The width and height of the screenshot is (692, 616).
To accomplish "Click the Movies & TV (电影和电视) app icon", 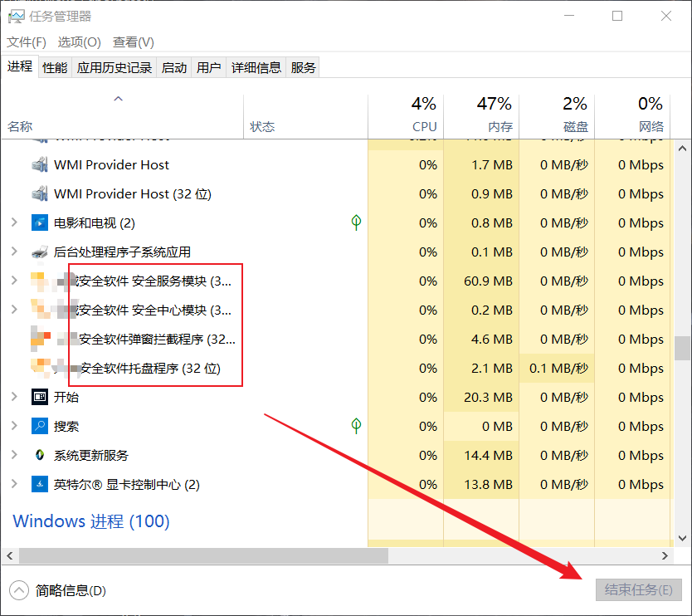I will 40,223.
